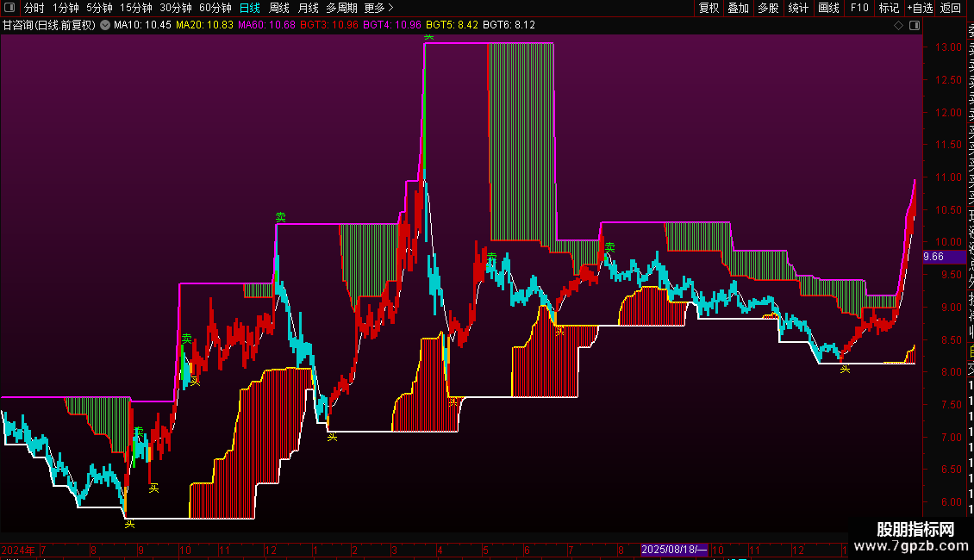
Task: Select the 60分钟 period
Action: [x=215, y=8]
